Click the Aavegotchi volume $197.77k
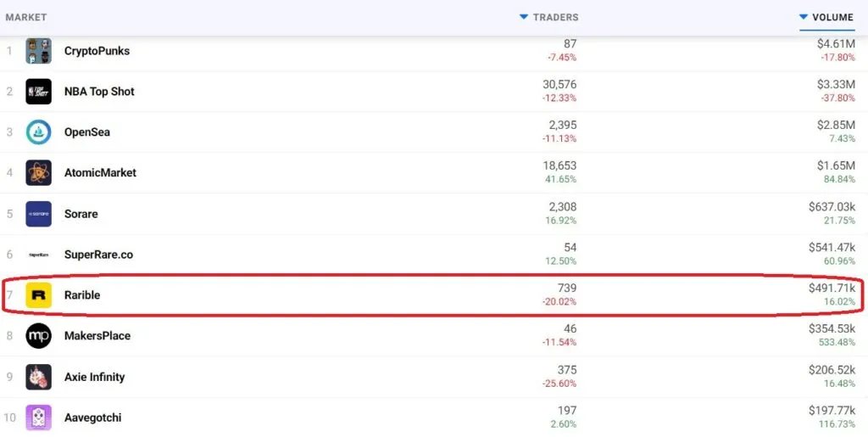 (x=832, y=411)
